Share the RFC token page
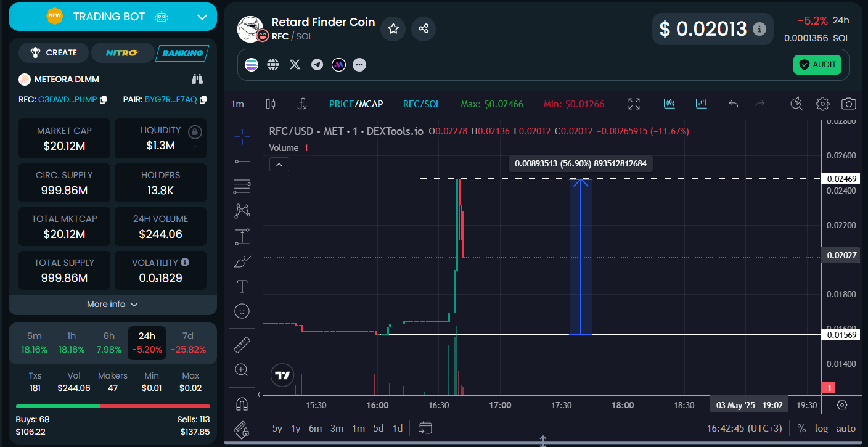 424,28
